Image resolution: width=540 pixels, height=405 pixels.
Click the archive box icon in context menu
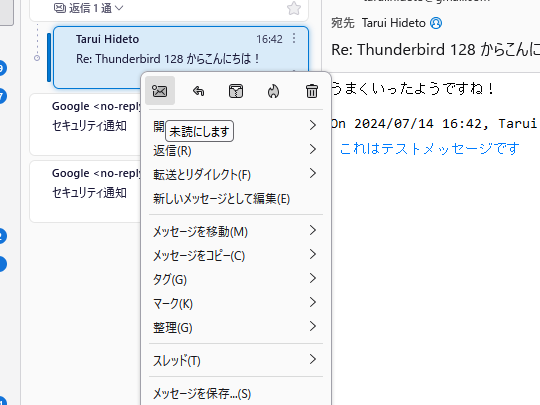tap(236, 91)
